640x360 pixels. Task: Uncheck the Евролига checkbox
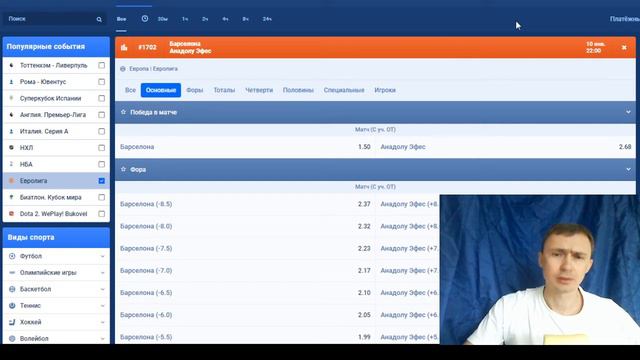point(102,180)
